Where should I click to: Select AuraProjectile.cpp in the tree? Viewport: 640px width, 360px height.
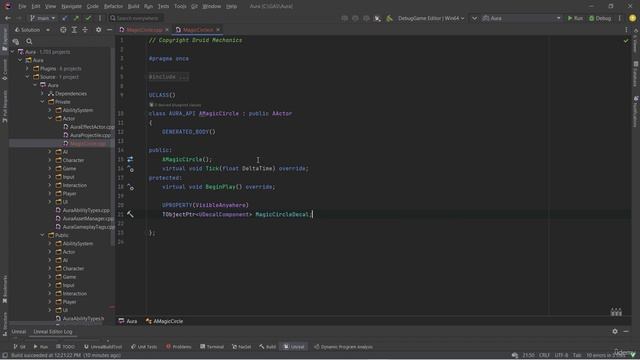(x=87, y=135)
